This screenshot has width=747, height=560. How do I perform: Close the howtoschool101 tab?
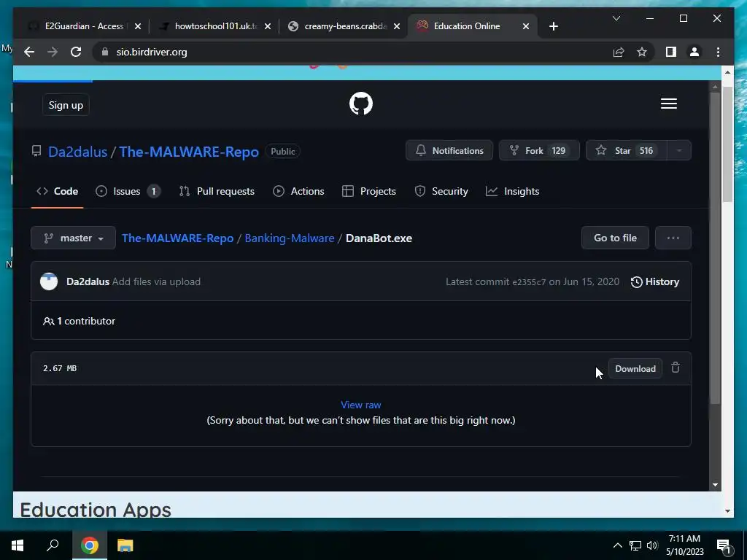point(267,26)
